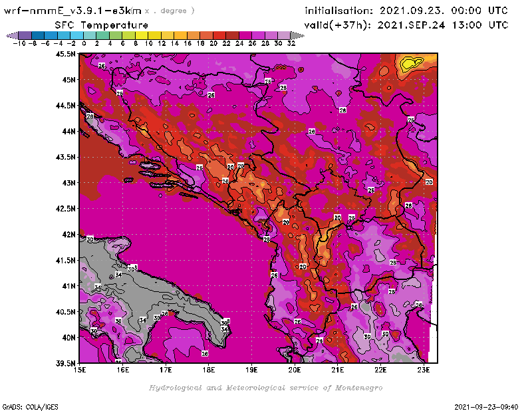
Task: Click the 2021-09-23-09:40 timestamp
Action: click(486, 407)
